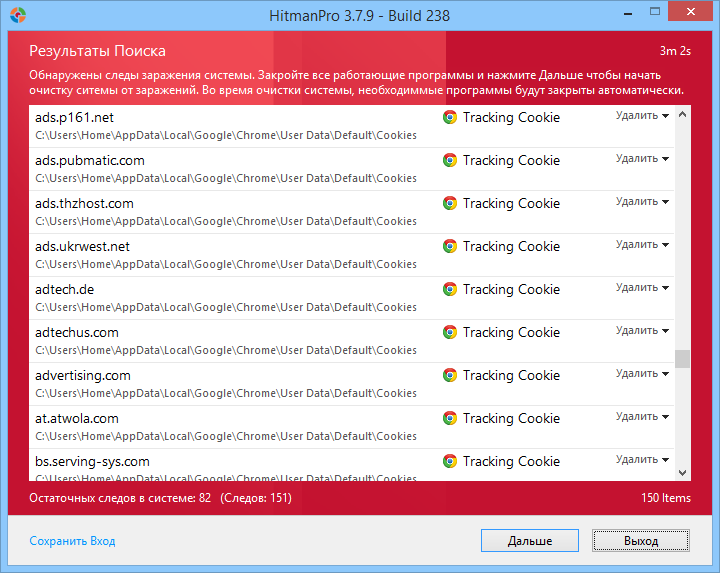Open the Удалить dropdown for advertising.com

coord(642,374)
